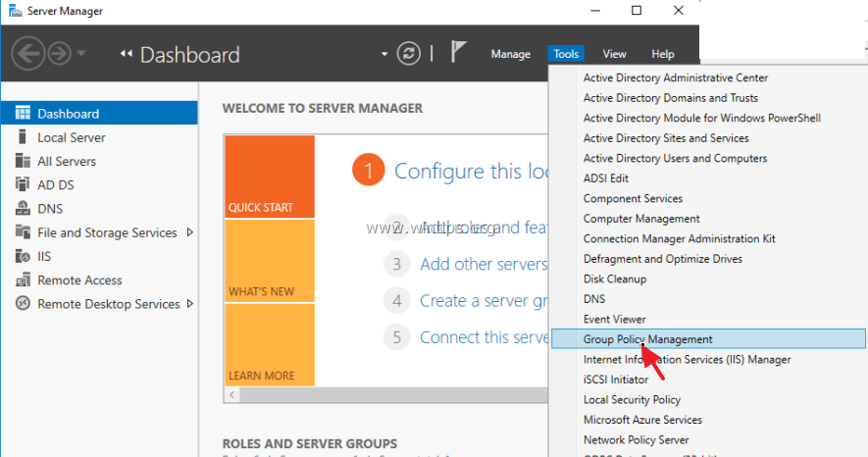The image size is (868, 457).
Task: Open ADSI Edit from Tools
Action: pyautogui.click(x=605, y=178)
